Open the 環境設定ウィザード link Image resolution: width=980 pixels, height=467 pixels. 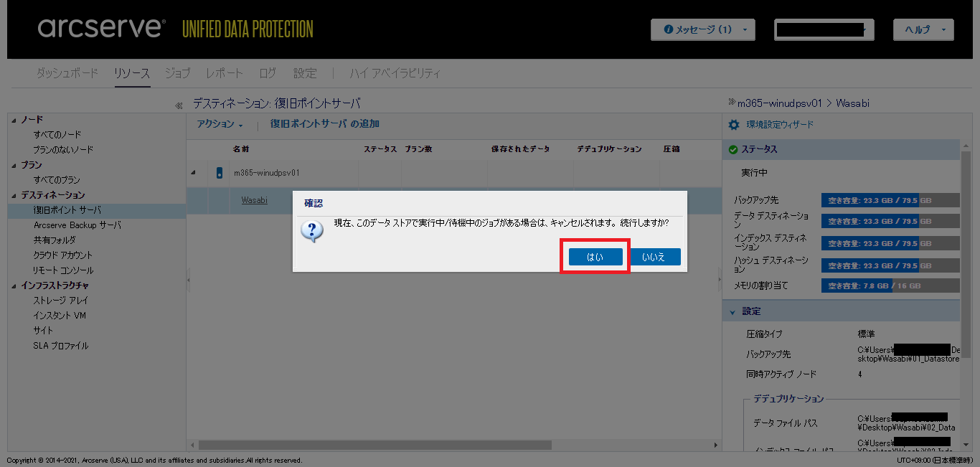(x=780, y=125)
